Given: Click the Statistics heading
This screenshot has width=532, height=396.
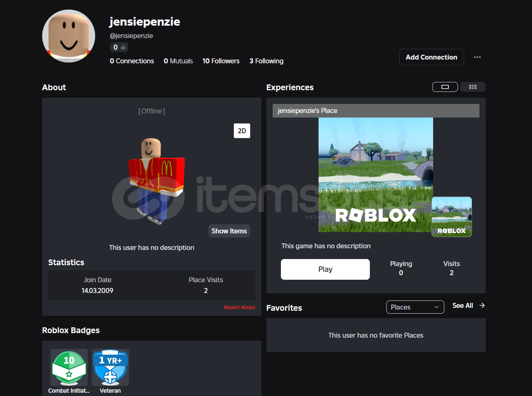Looking at the screenshot, I should 66,262.
